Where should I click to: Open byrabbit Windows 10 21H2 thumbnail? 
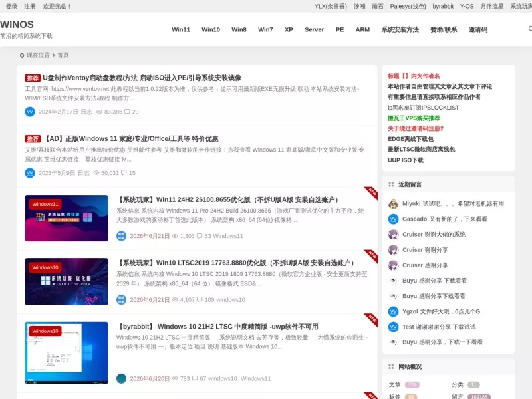(66, 353)
